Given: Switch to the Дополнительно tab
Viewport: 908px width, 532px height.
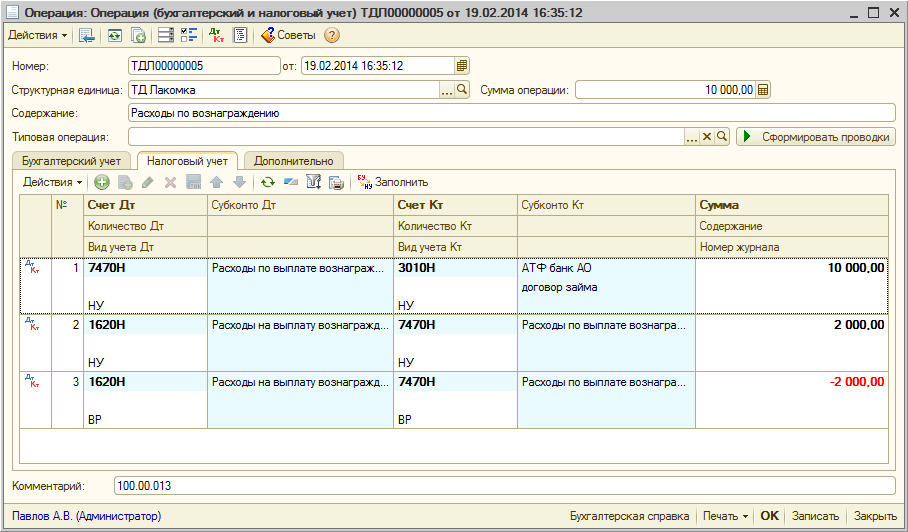Looking at the screenshot, I should coord(293,160).
